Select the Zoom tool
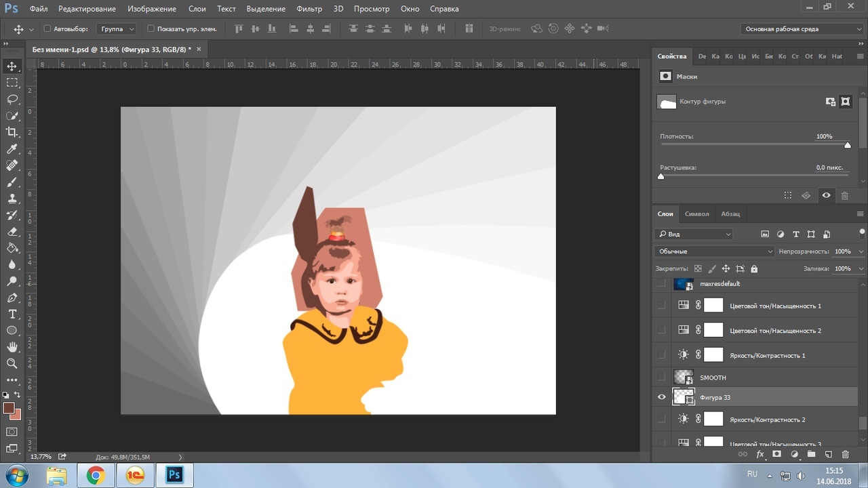 click(12, 364)
